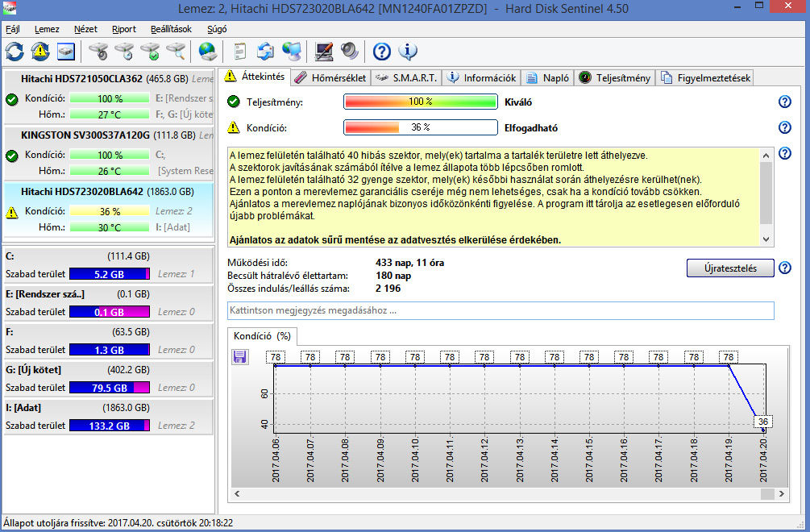Open the Riport menu
The image size is (810, 532).
coord(124,29)
